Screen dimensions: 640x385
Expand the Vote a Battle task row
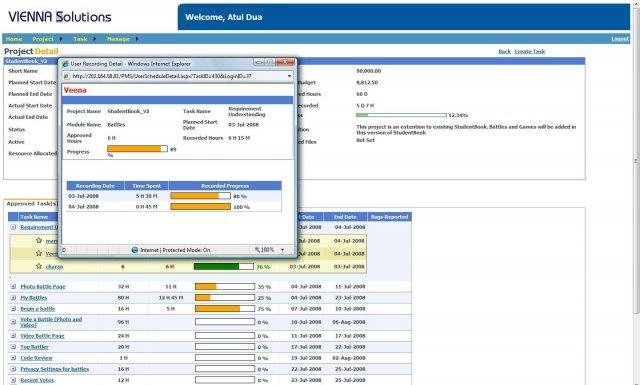(x=13, y=322)
